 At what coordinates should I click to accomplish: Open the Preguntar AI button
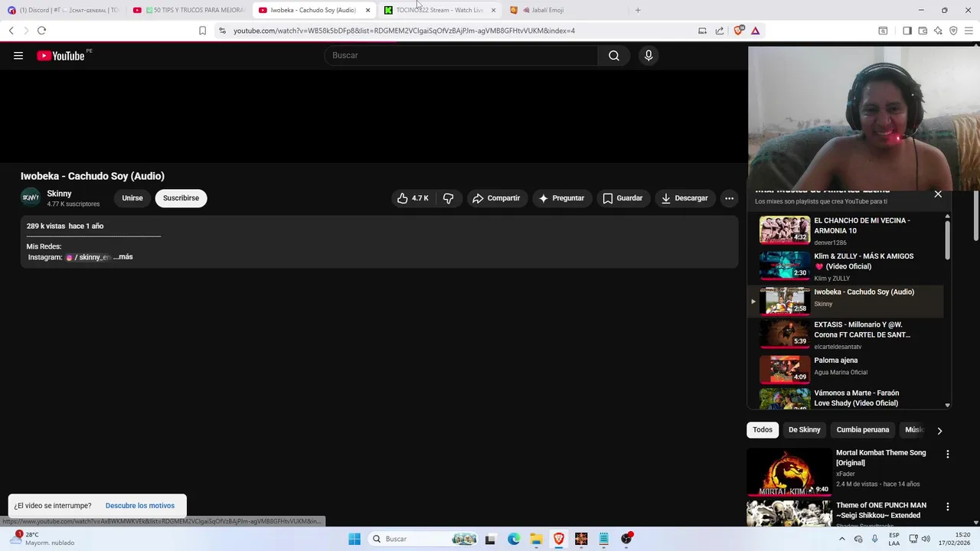561,198
